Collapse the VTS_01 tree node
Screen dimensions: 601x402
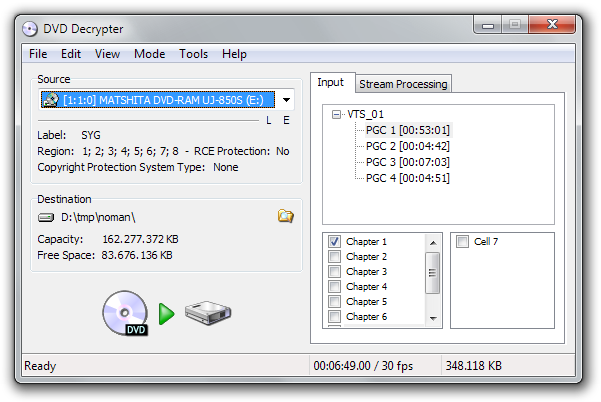click(336, 114)
